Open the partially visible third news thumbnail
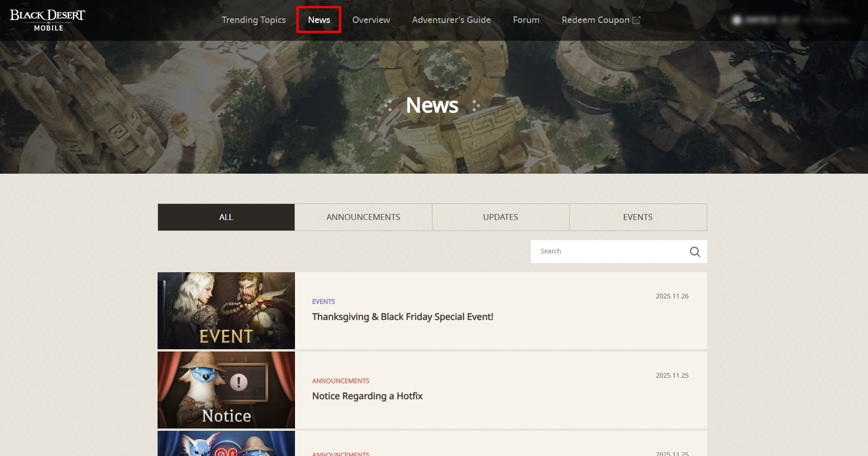The image size is (868, 456). 226,444
